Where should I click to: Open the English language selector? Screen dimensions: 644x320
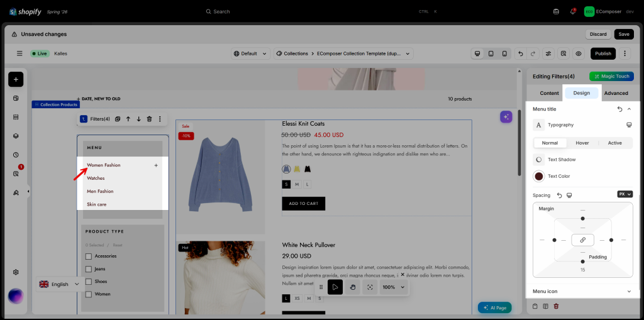[x=59, y=284]
